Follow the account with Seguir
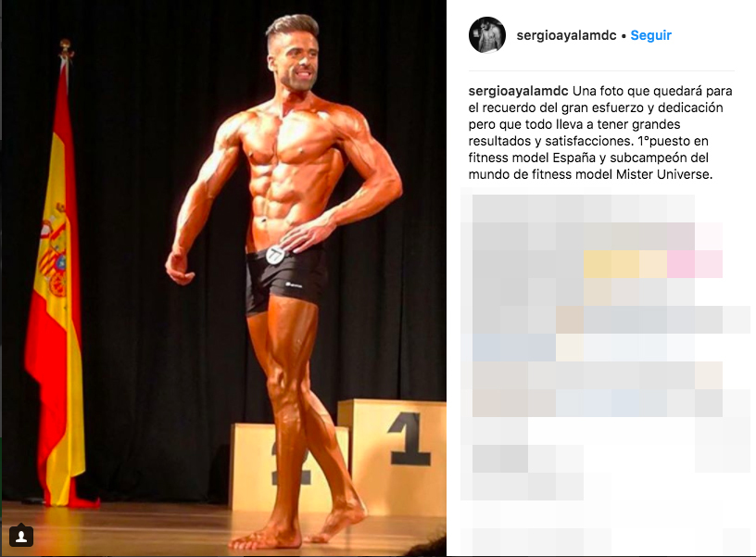The image size is (756, 557). (651, 35)
